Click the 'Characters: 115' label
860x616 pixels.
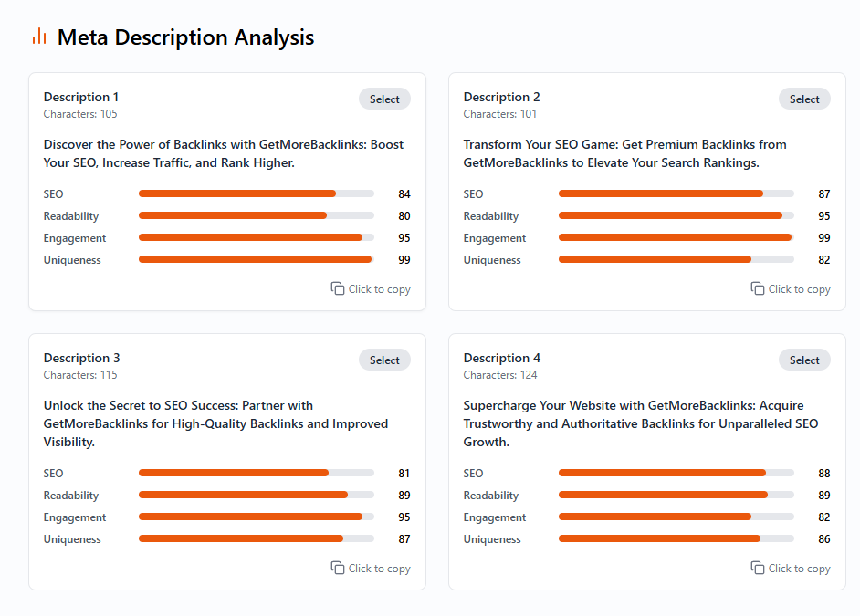point(80,375)
